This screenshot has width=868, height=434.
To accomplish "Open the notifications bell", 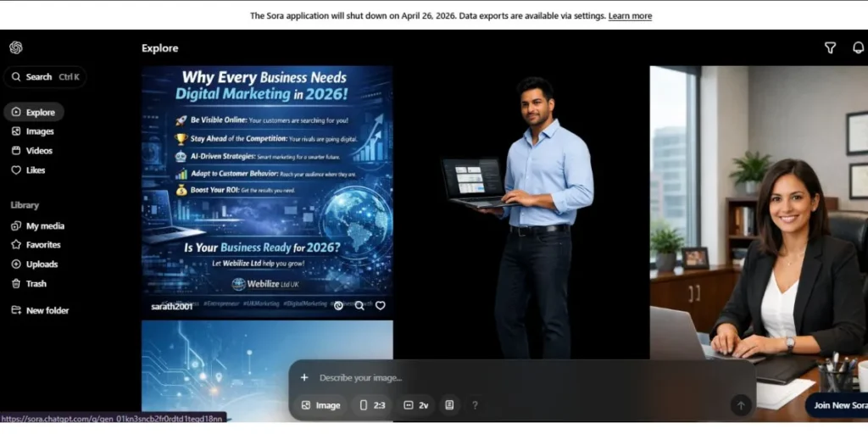I will click(x=858, y=48).
